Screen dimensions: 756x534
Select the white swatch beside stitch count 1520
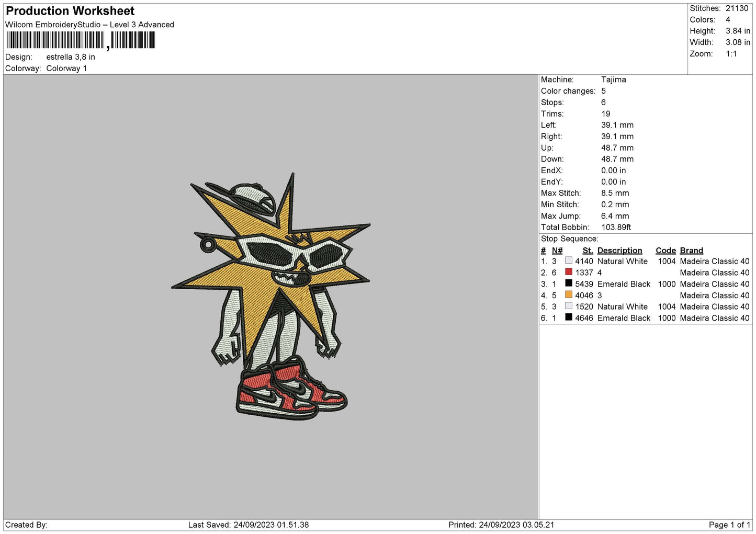pyautogui.click(x=569, y=306)
